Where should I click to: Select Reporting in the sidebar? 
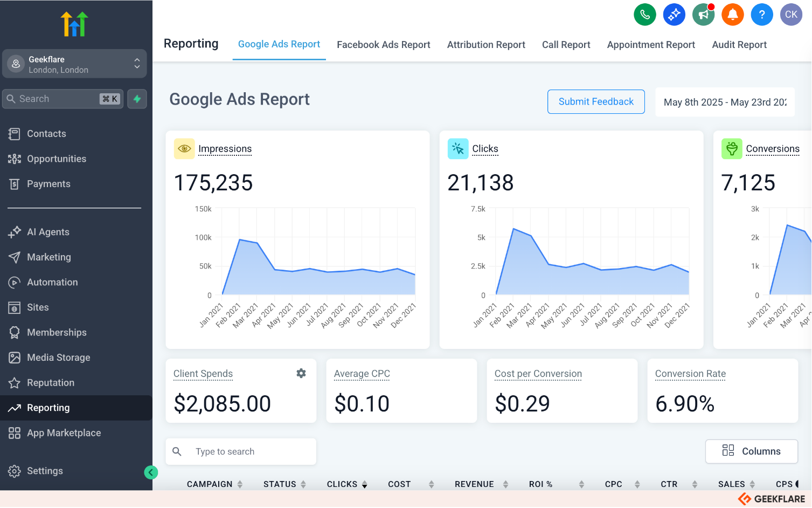pyautogui.click(x=76, y=408)
